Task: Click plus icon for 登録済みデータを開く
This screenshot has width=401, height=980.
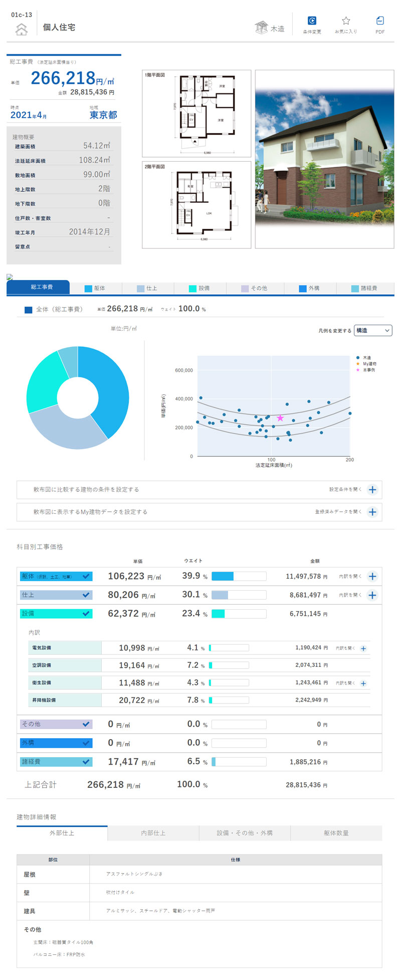Action: click(372, 512)
